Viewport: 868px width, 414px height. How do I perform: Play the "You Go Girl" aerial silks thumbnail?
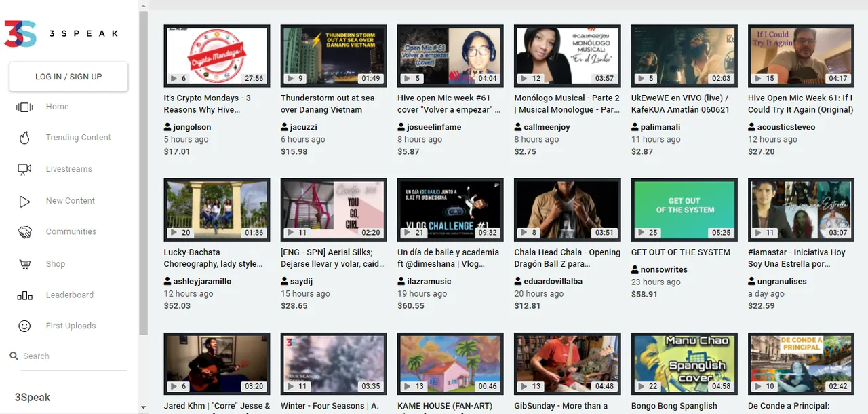point(334,210)
